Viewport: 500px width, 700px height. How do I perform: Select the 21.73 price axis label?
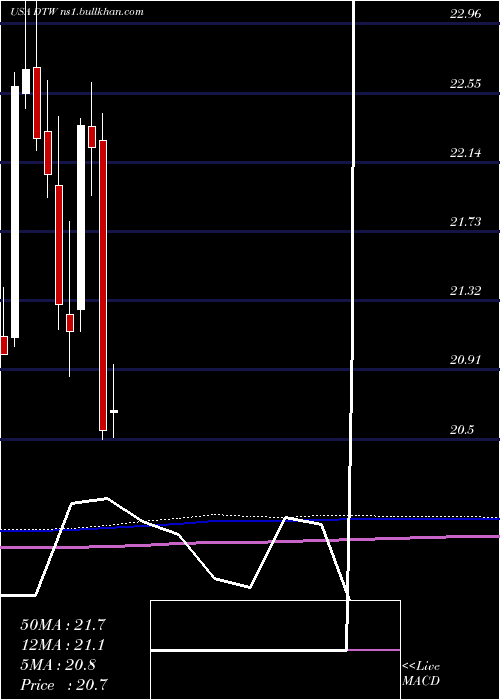(465, 222)
